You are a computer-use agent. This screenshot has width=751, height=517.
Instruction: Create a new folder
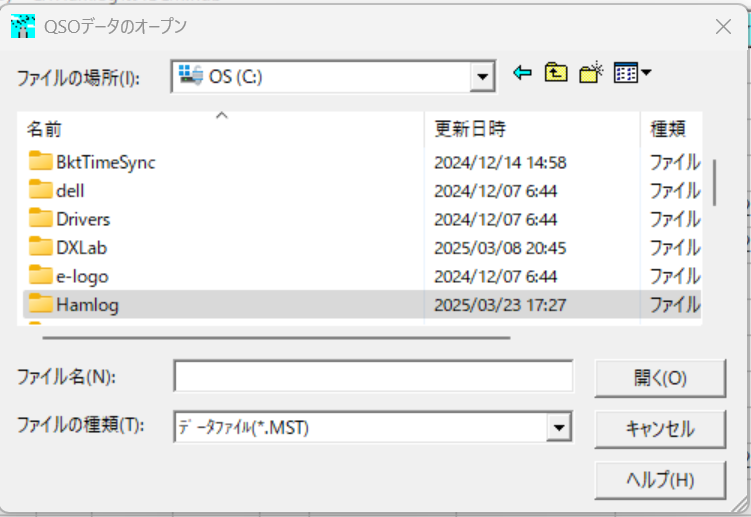point(591,73)
